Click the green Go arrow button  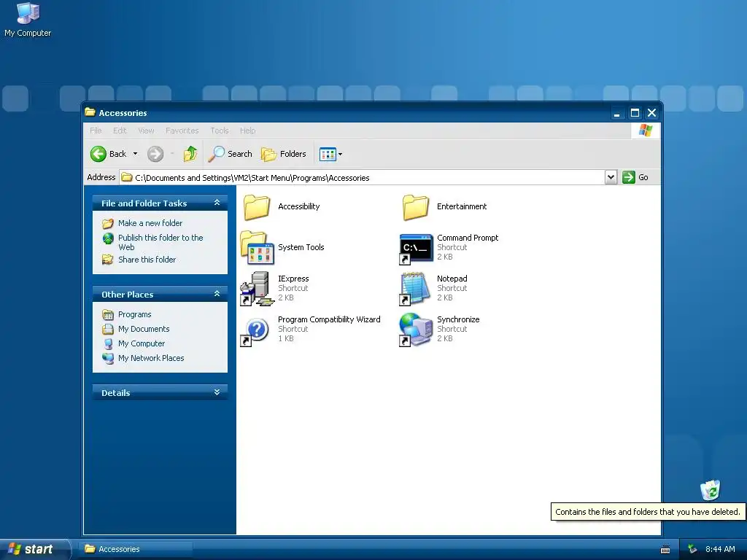pos(628,177)
